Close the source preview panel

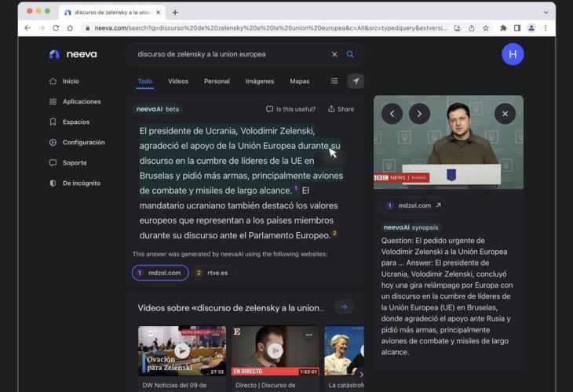pyautogui.click(x=505, y=114)
